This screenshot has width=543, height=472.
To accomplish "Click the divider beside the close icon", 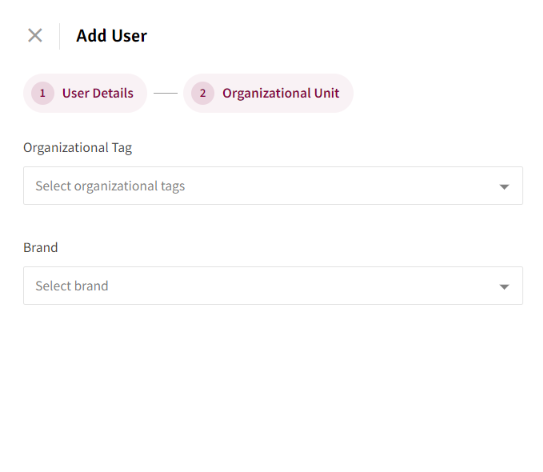I will pyautogui.click(x=60, y=36).
